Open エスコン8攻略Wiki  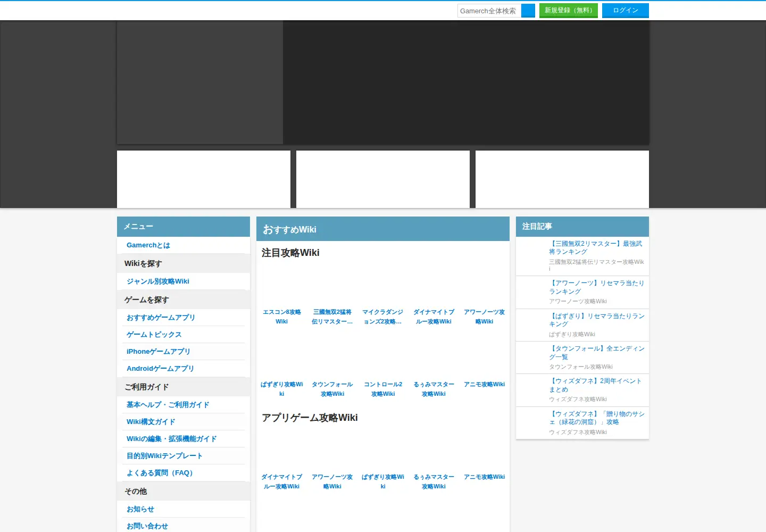point(282,317)
